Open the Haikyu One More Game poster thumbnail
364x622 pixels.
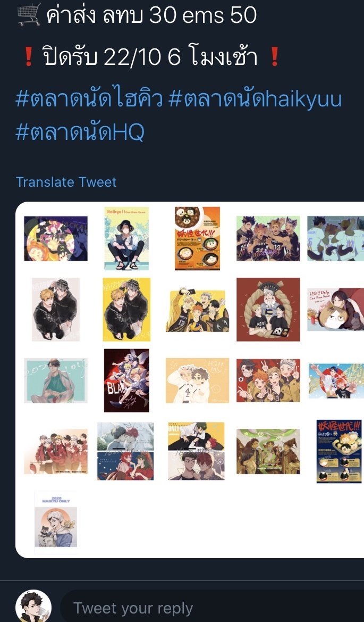pyautogui.click(x=127, y=238)
